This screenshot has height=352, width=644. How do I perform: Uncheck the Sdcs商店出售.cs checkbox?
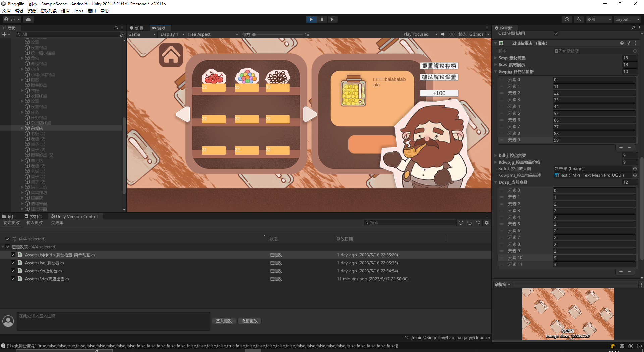coord(13,279)
